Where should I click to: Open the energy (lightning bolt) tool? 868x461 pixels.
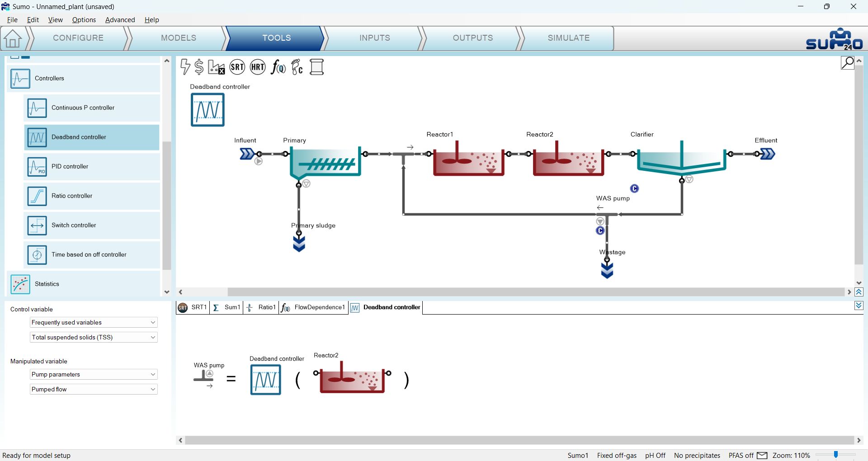[185, 67]
